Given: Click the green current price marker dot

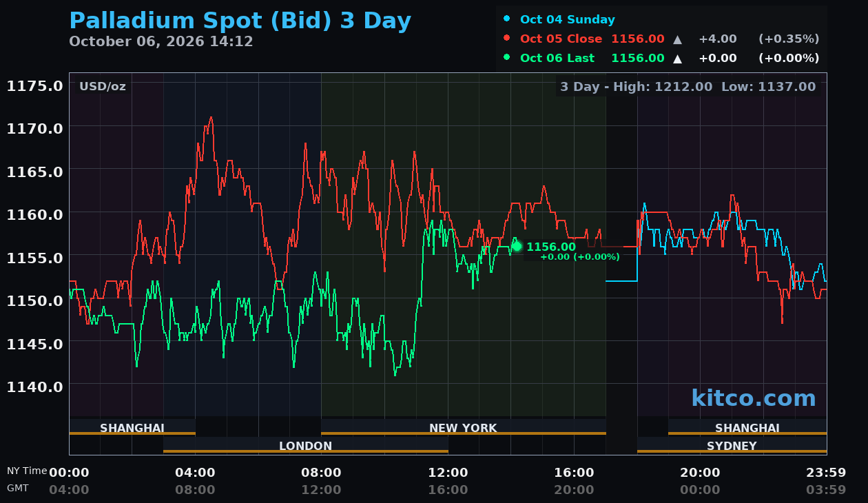Looking at the screenshot, I should tap(517, 246).
